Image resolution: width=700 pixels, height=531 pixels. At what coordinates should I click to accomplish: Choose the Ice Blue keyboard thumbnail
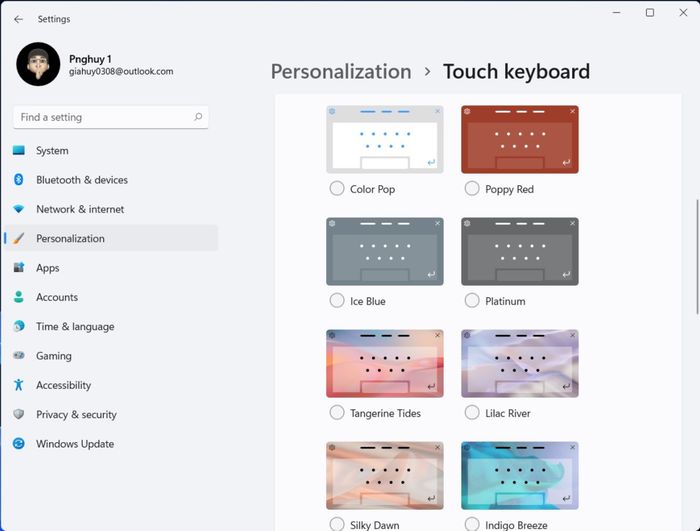click(x=385, y=251)
